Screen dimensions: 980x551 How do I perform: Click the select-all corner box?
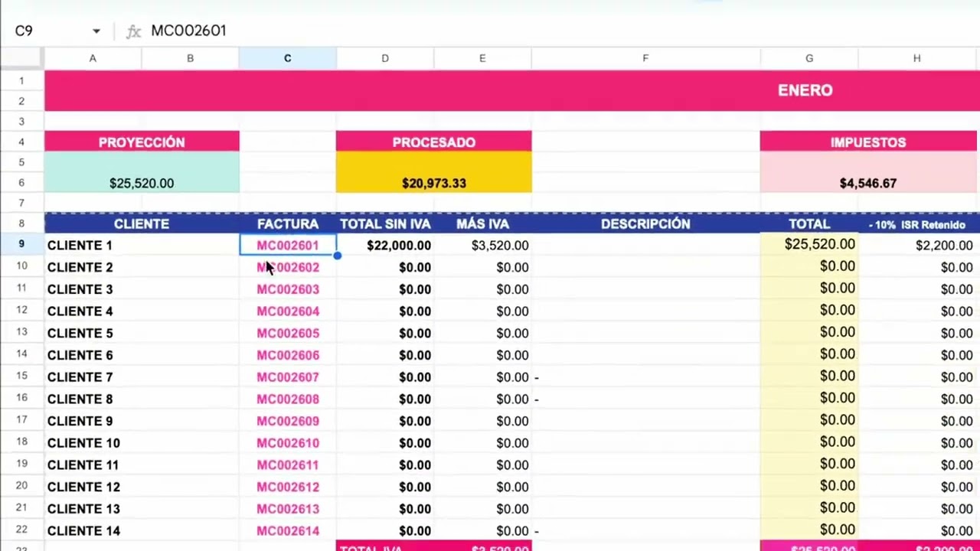click(x=21, y=58)
